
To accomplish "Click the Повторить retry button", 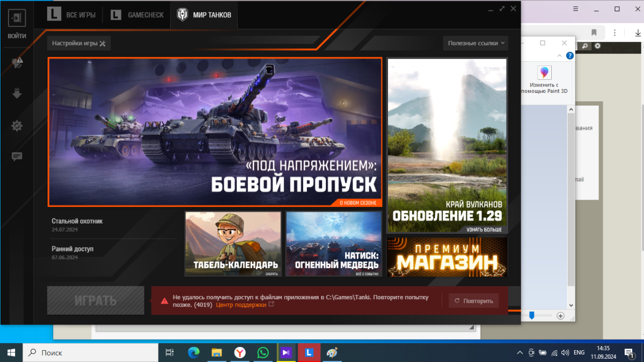I will click(474, 301).
